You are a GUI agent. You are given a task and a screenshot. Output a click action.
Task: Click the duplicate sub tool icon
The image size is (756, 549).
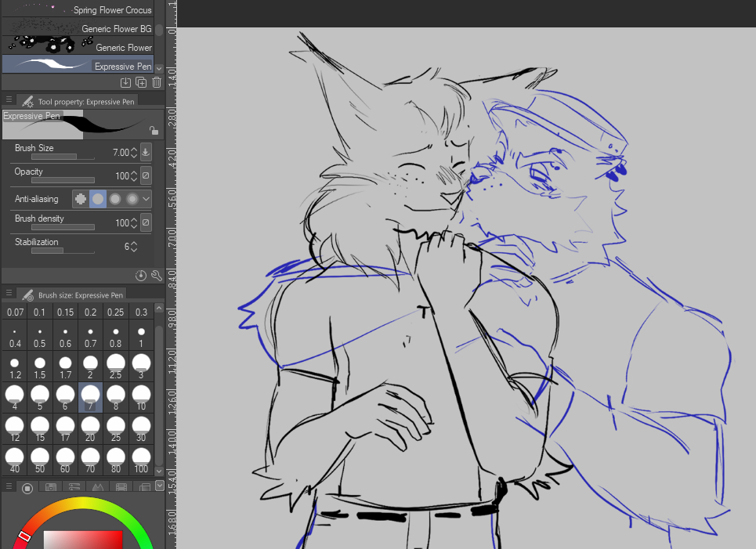click(x=141, y=82)
